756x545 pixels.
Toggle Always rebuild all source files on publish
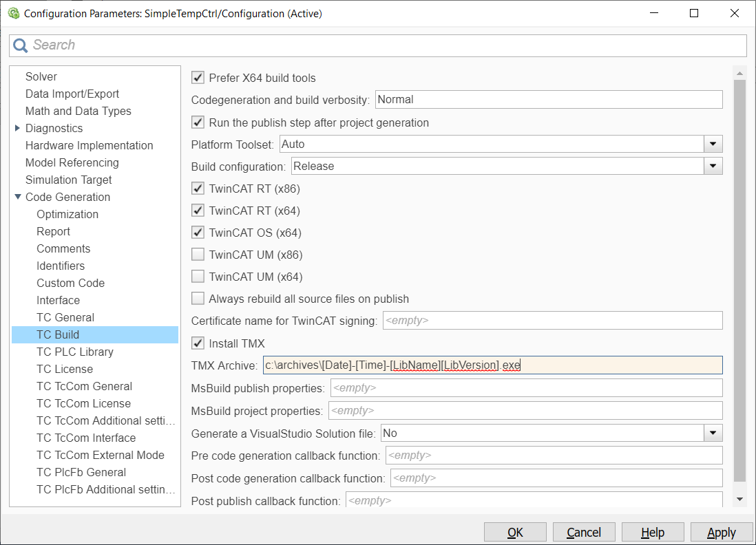click(x=198, y=299)
